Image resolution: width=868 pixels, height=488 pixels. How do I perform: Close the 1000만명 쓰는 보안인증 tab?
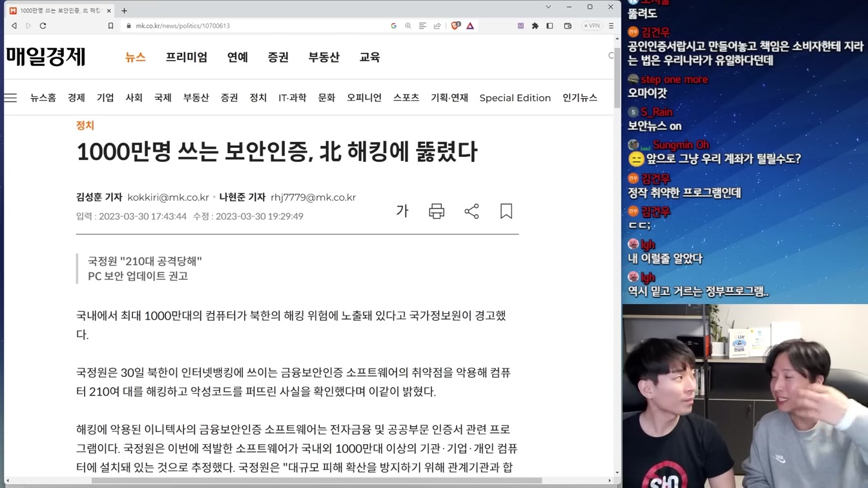click(x=108, y=10)
